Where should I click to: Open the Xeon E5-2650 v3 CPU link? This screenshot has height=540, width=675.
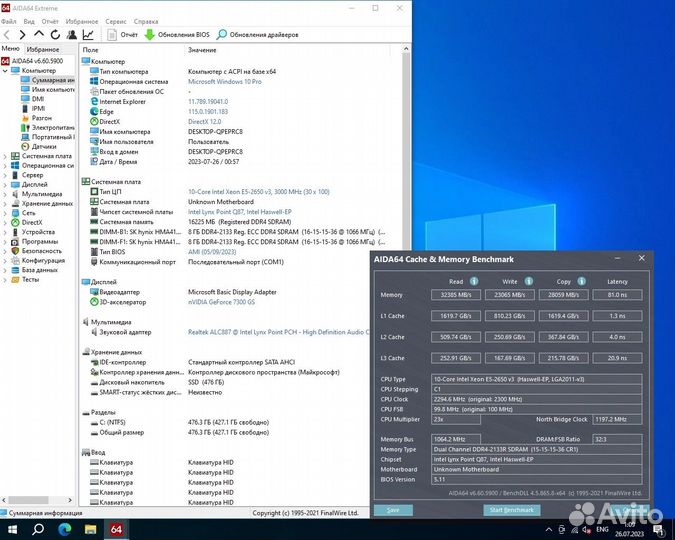(258, 192)
